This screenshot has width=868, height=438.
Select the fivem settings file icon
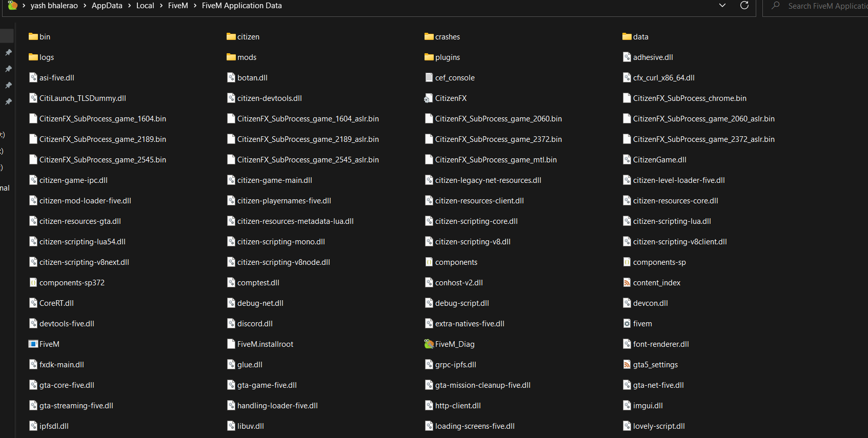point(627,323)
